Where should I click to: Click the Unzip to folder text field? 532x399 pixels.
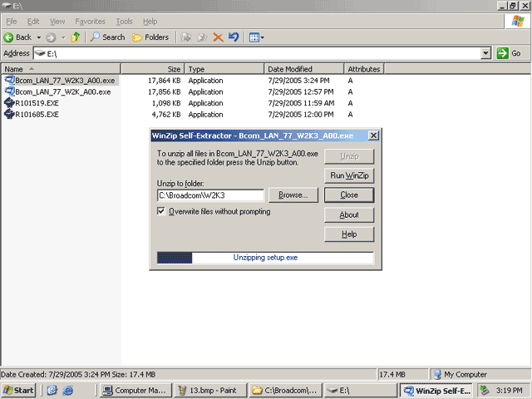210,195
